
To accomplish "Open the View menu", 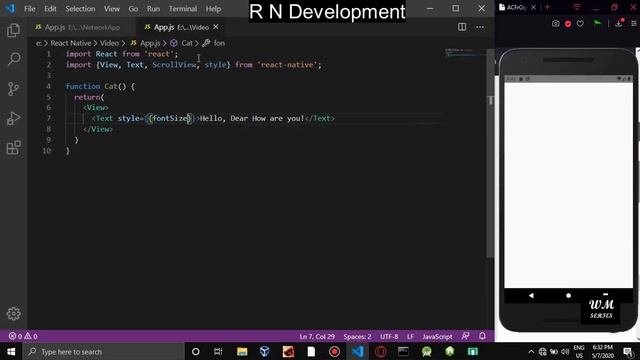I will click(111, 9).
